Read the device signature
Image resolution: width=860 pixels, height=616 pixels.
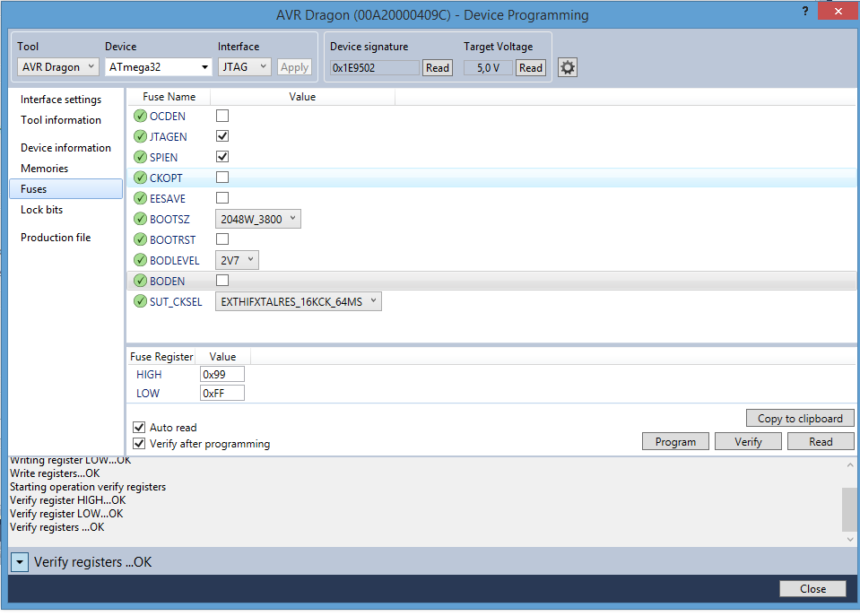pyautogui.click(x=437, y=67)
